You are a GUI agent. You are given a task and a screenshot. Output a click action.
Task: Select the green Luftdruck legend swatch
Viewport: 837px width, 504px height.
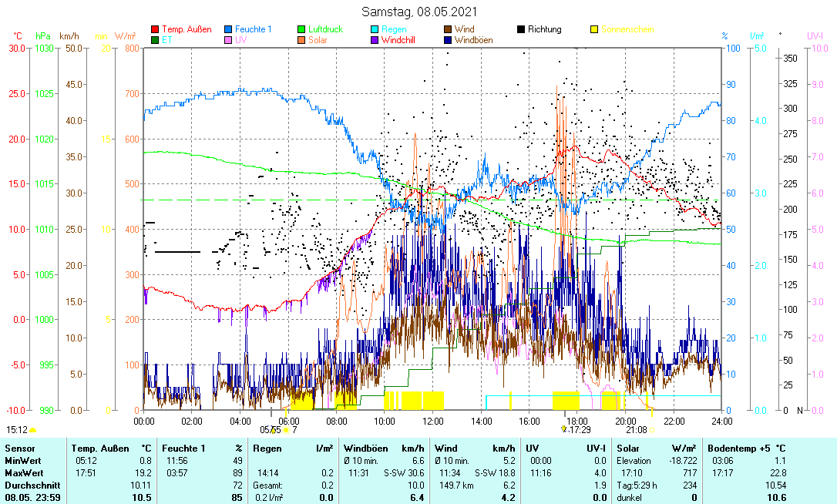[301, 30]
